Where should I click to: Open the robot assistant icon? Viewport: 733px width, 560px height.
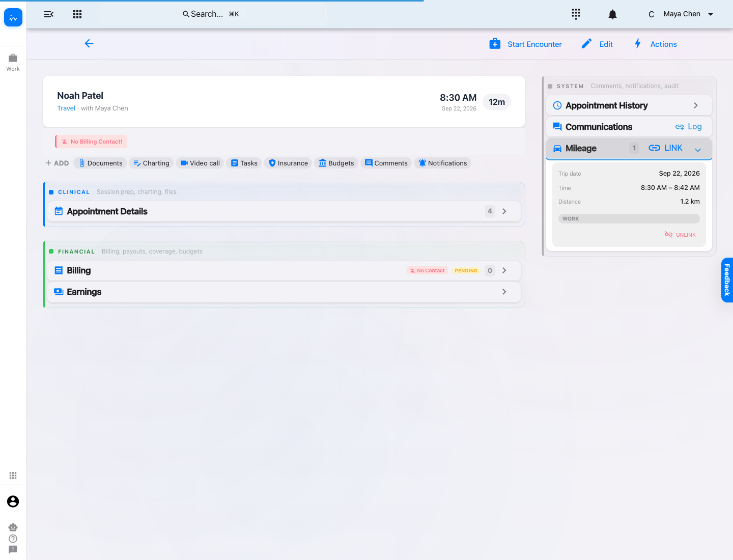(13, 527)
